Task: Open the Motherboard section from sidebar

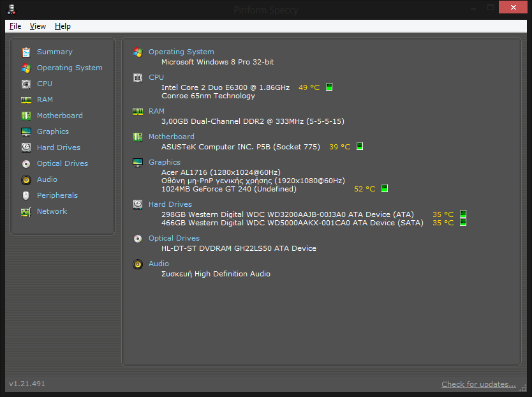Action: pos(60,116)
